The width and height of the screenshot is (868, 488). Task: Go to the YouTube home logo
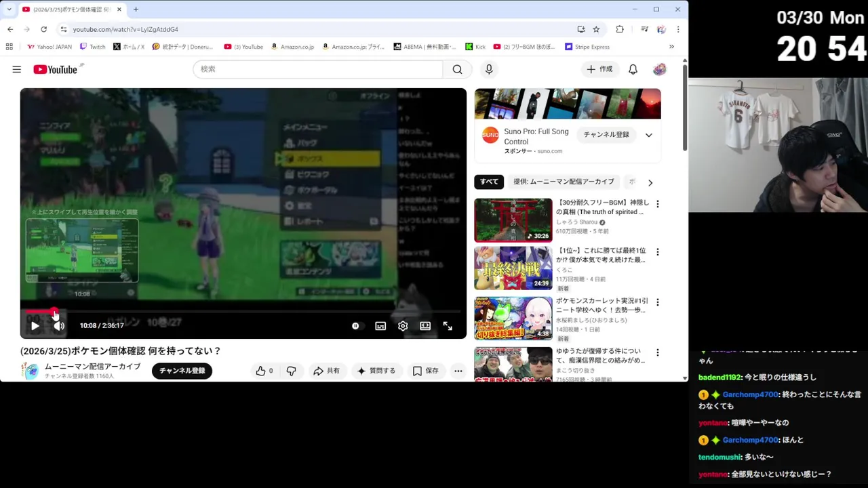[x=55, y=69]
